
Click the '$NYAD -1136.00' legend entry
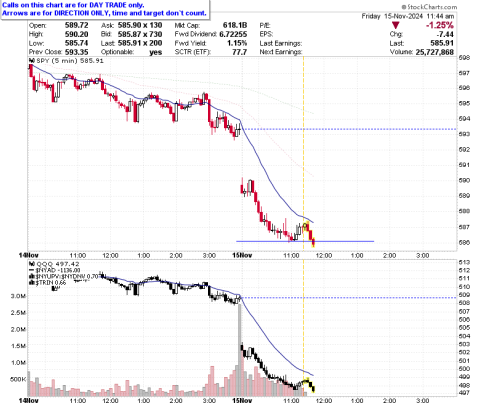[x=58, y=270]
